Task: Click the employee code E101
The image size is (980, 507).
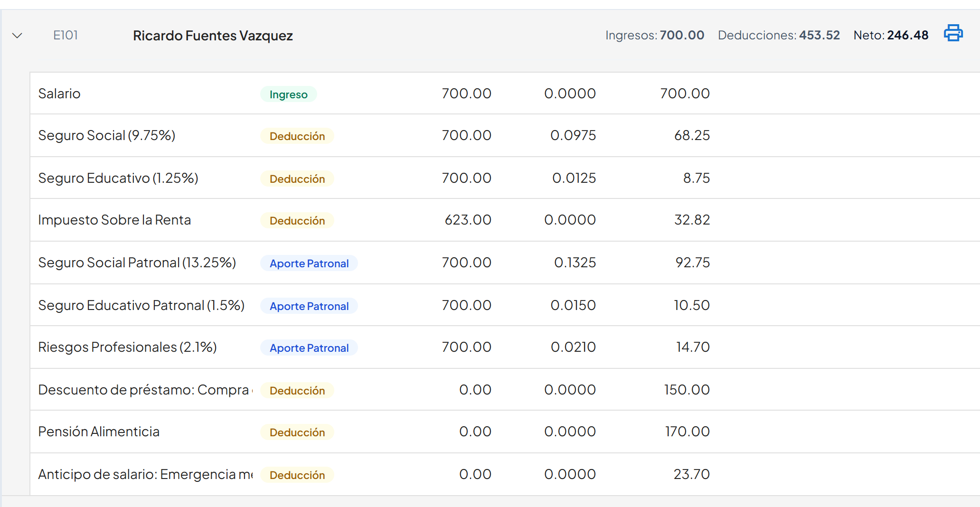Action: pos(66,35)
